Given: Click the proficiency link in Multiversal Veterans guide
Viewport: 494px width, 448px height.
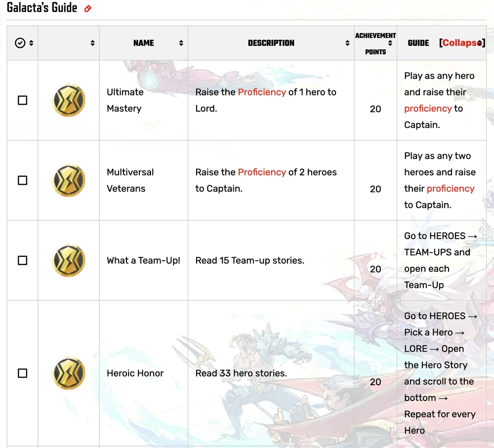Looking at the screenshot, I should tap(451, 188).
